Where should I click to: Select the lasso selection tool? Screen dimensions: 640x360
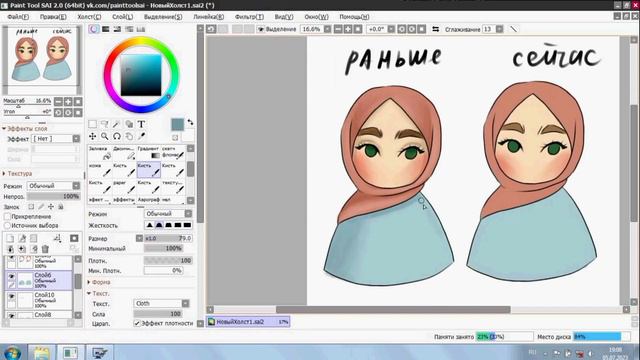[104, 124]
